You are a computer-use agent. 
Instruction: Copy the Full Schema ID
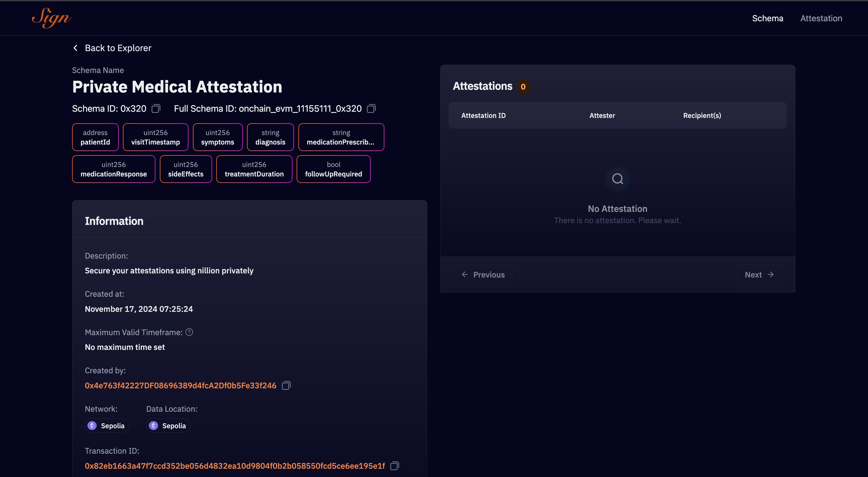pyautogui.click(x=371, y=108)
